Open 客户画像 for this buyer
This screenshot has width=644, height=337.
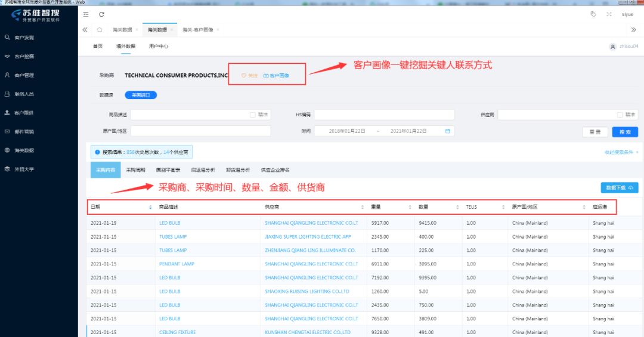(277, 76)
